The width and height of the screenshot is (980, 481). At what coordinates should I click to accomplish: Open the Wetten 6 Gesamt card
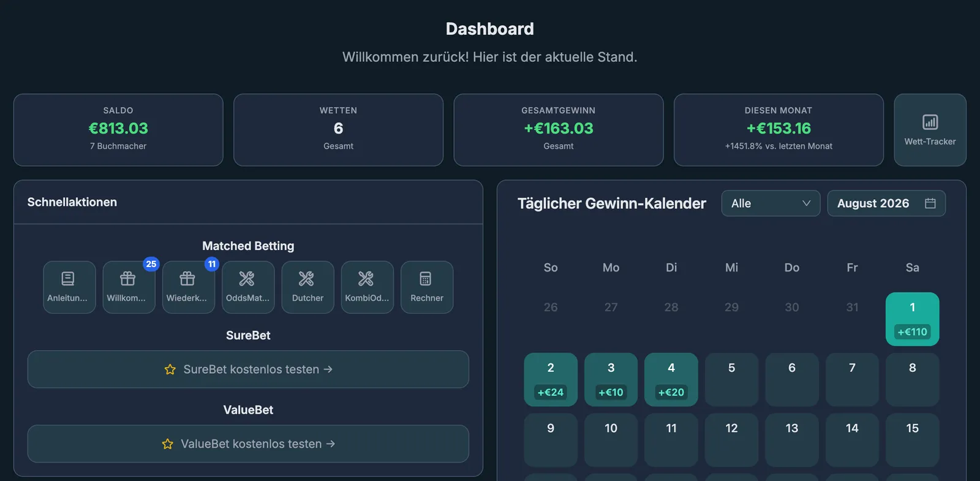(338, 130)
